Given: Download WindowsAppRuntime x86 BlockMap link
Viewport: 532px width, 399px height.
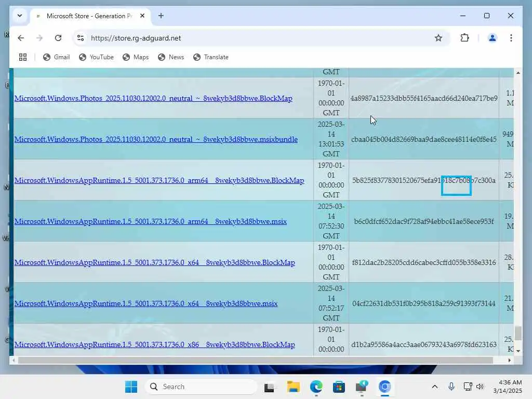Looking at the screenshot, I should coord(155,345).
